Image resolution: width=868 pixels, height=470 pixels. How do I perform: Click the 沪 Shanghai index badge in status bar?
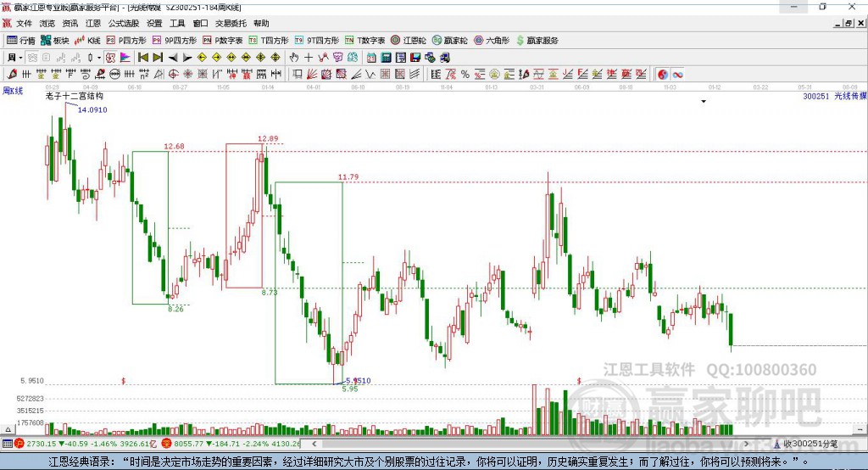click(x=19, y=444)
